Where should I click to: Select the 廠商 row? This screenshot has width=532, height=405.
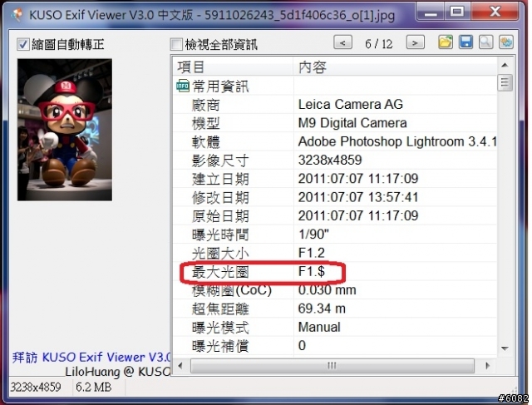pos(335,105)
